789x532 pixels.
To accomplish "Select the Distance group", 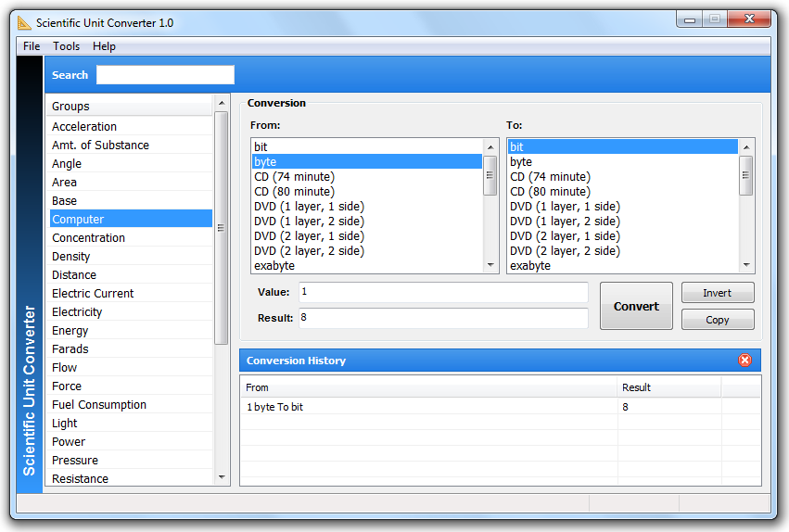I will 131,275.
